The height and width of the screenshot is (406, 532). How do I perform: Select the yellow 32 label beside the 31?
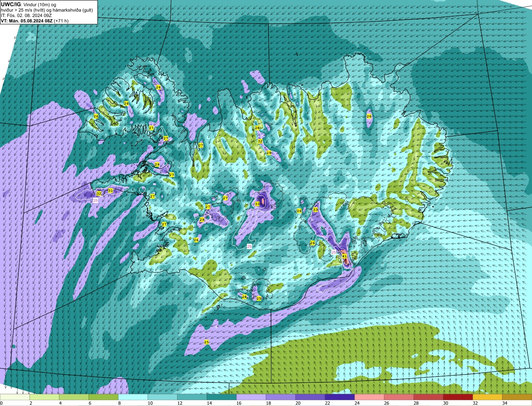click(99, 193)
